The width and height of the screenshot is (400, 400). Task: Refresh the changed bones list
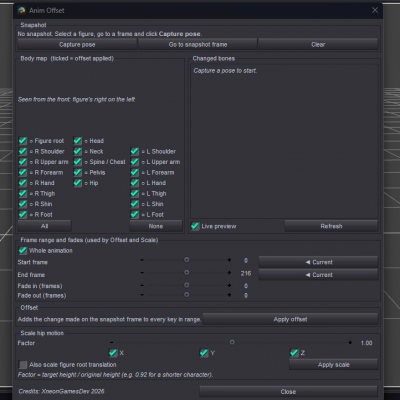[331, 226]
